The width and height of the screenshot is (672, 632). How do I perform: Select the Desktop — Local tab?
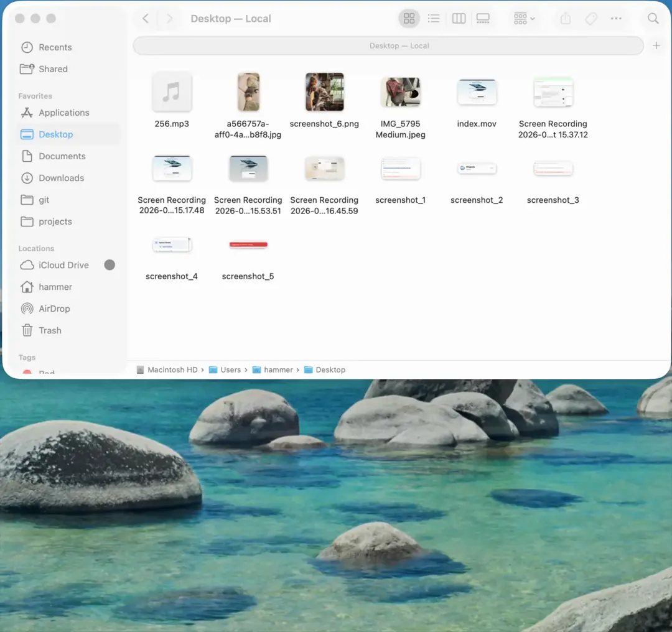pyautogui.click(x=388, y=45)
